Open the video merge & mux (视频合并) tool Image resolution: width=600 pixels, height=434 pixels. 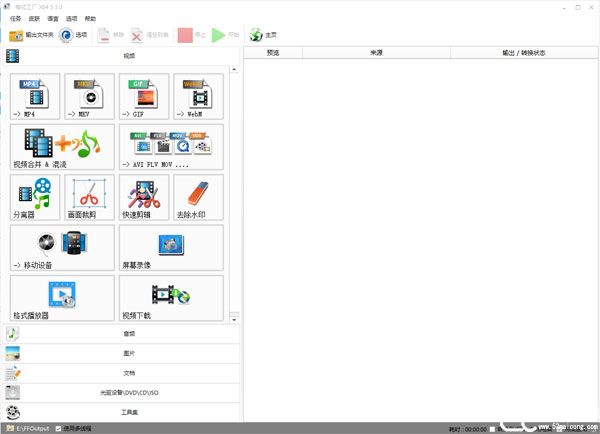[x=62, y=147]
